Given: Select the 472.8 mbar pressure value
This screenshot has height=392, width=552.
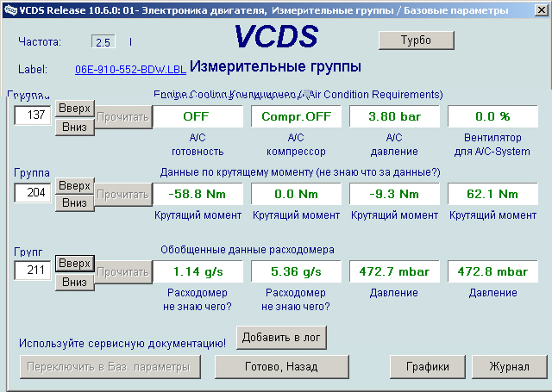Looking at the screenshot, I should coord(492,271).
